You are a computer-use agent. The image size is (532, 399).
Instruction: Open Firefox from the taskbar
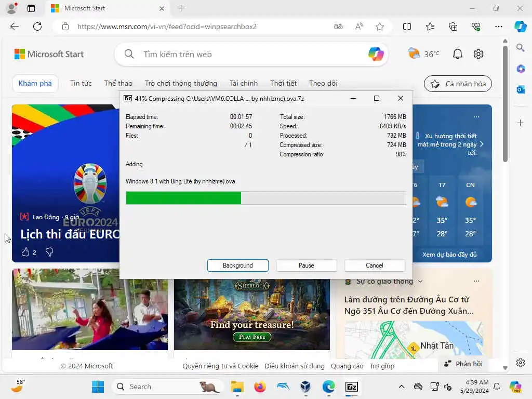[x=260, y=387]
